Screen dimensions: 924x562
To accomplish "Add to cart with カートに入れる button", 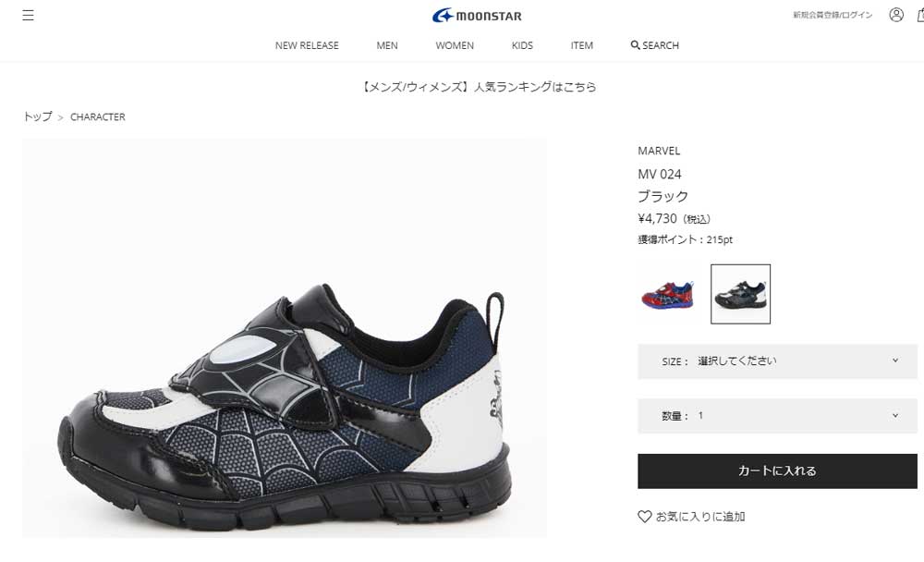I will coord(777,471).
